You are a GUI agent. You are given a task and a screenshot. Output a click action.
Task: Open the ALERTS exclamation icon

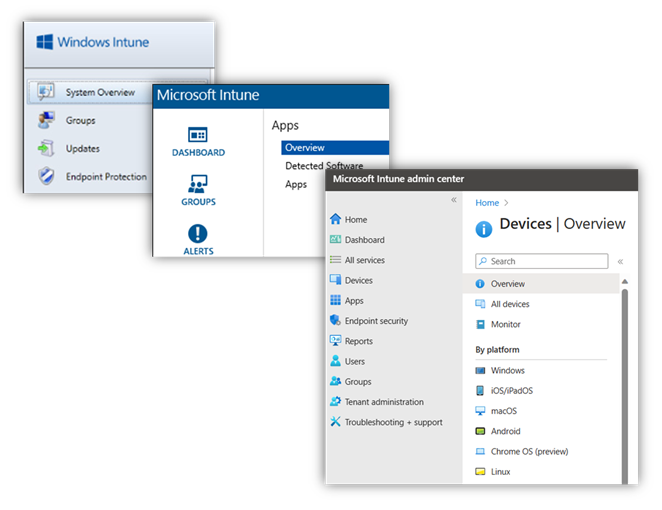[198, 233]
